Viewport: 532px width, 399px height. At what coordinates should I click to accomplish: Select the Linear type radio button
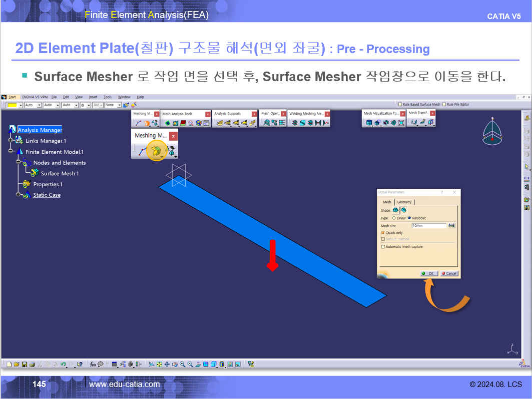(394, 218)
